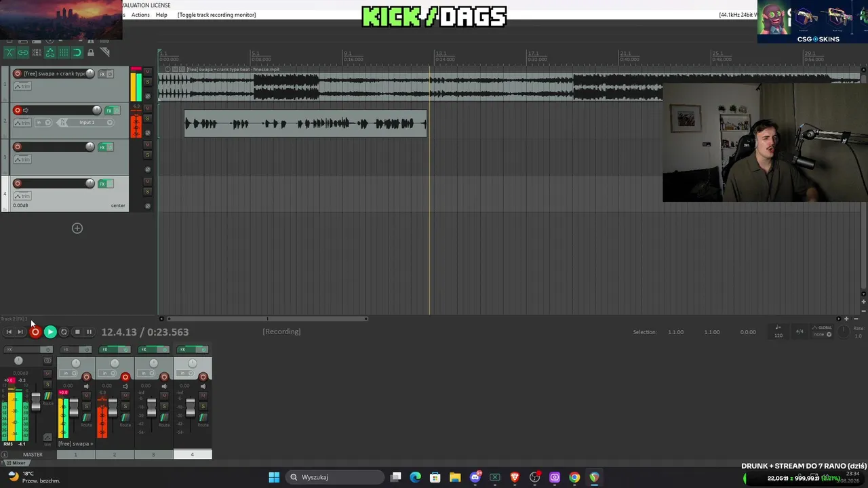Open routing for mixer channel 2
The image size is (868, 488).
125,418
